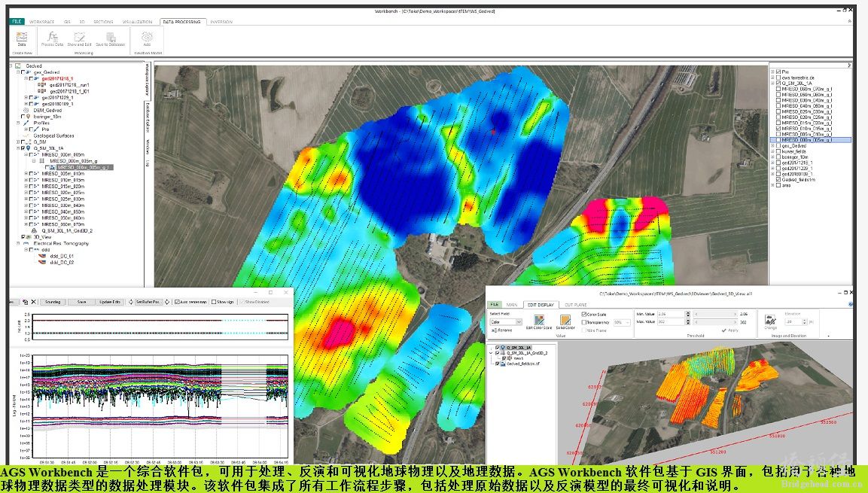The height and width of the screenshot is (493, 868).
Task: Click the Rename icon under Select Field
Action: (x=495, y=330)
